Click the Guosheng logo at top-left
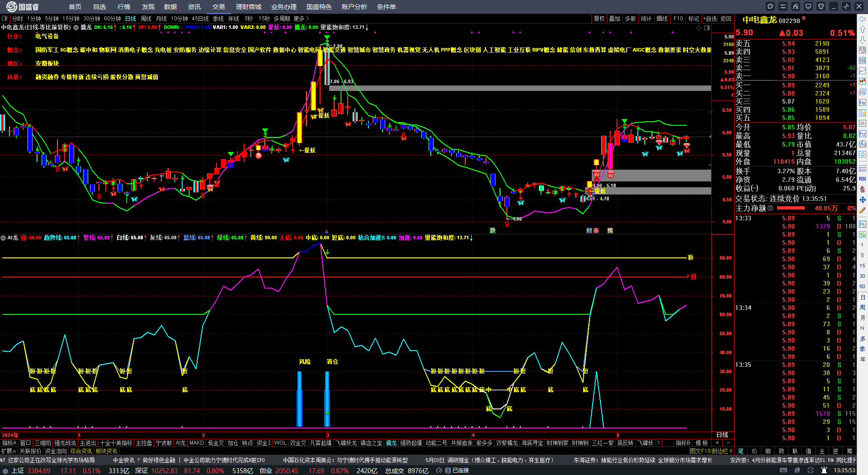Image resolution: width=868 pixels, height=475 pixels. (23, 7)
